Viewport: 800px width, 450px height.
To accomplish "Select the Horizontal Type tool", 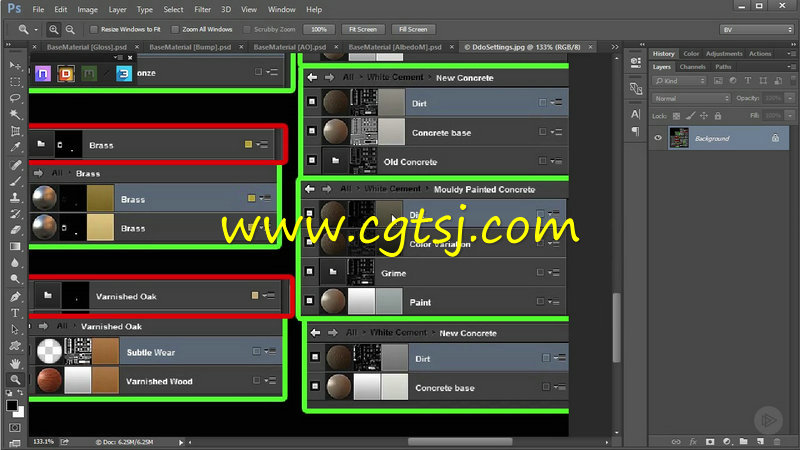I will click(15, 313).
